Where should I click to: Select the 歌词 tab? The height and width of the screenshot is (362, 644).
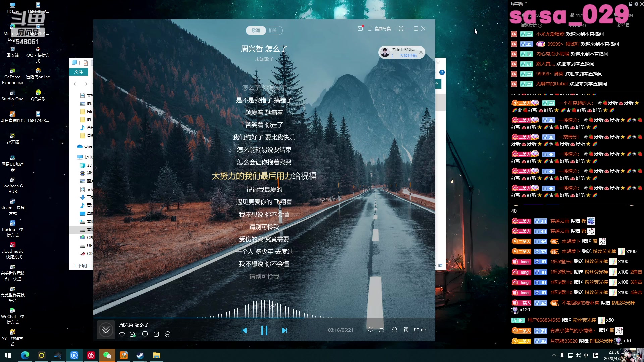(x=256, y=31)
